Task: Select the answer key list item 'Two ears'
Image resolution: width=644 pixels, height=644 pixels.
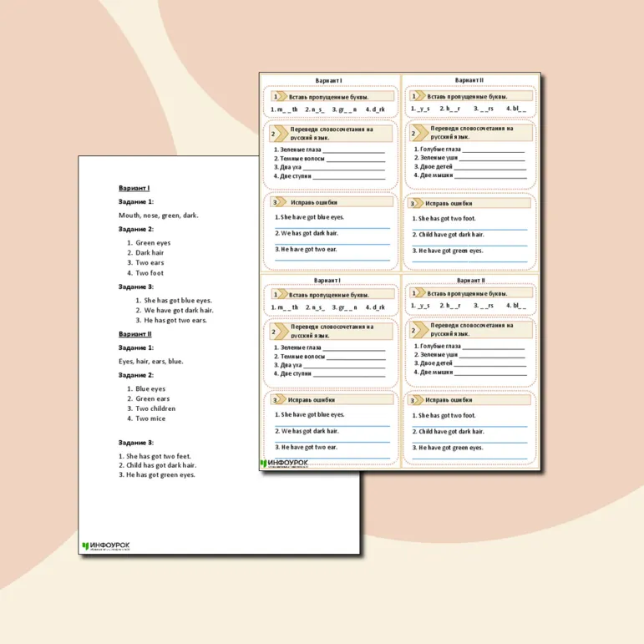Action: point(150,262)
